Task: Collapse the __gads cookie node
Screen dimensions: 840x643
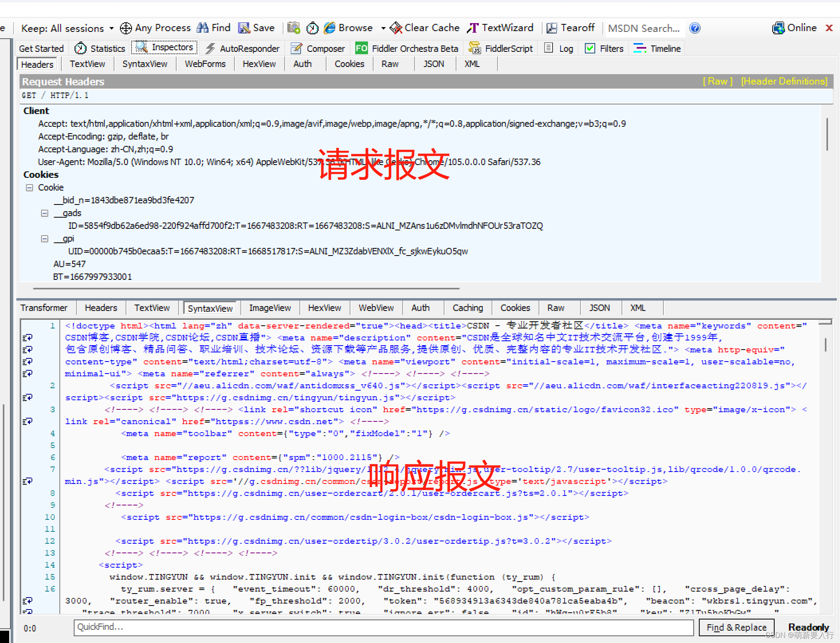Action: point(45,213)
